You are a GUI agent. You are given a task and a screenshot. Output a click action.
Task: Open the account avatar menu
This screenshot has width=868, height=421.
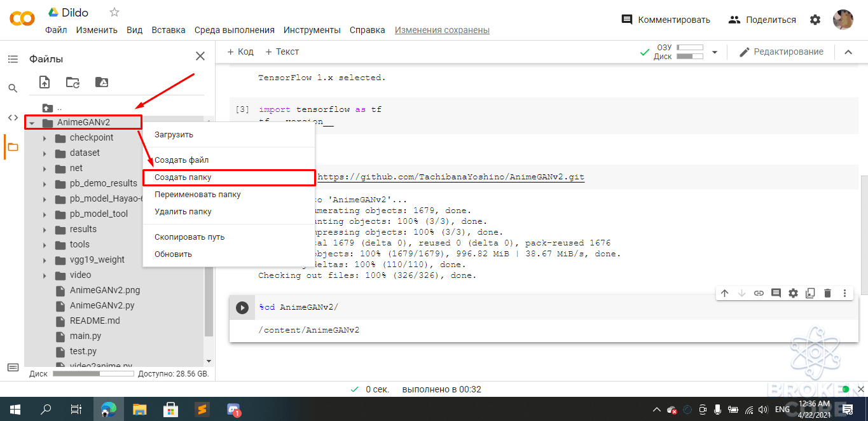(843, 19)
